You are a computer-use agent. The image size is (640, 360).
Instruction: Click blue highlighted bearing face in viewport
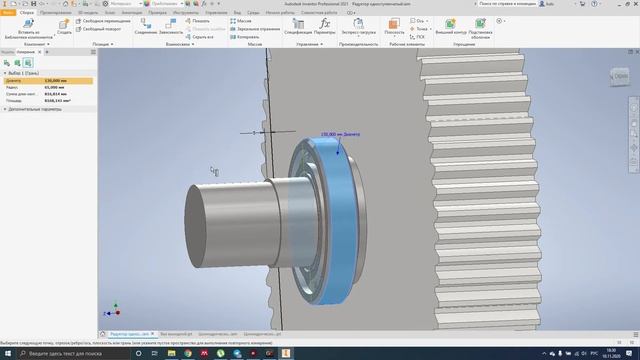coord(341,220)
